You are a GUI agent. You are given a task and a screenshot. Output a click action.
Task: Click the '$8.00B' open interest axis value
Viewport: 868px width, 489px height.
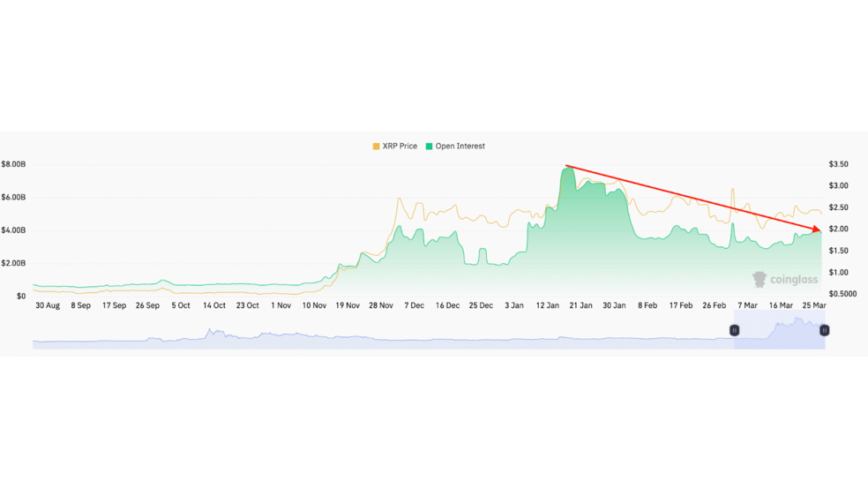click(13, 164)
